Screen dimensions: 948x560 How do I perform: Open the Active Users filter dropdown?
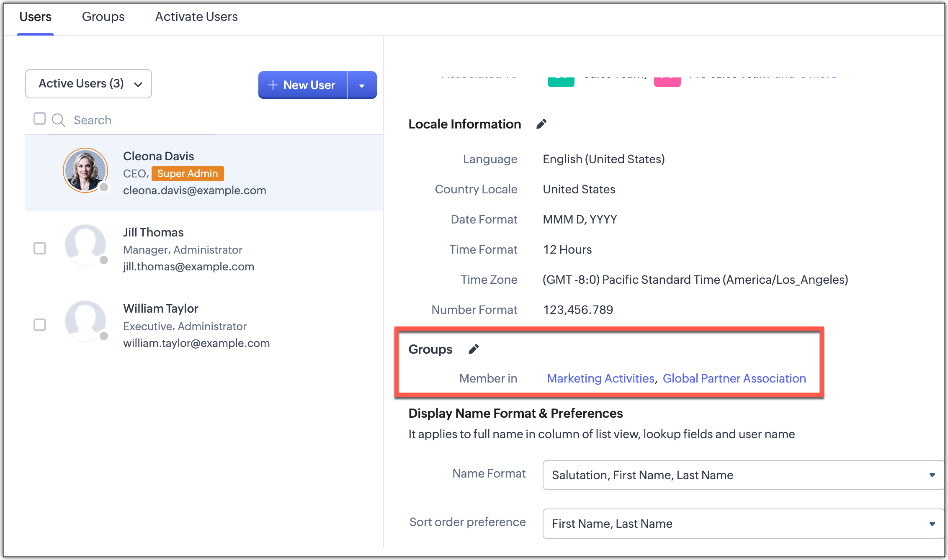88,84
